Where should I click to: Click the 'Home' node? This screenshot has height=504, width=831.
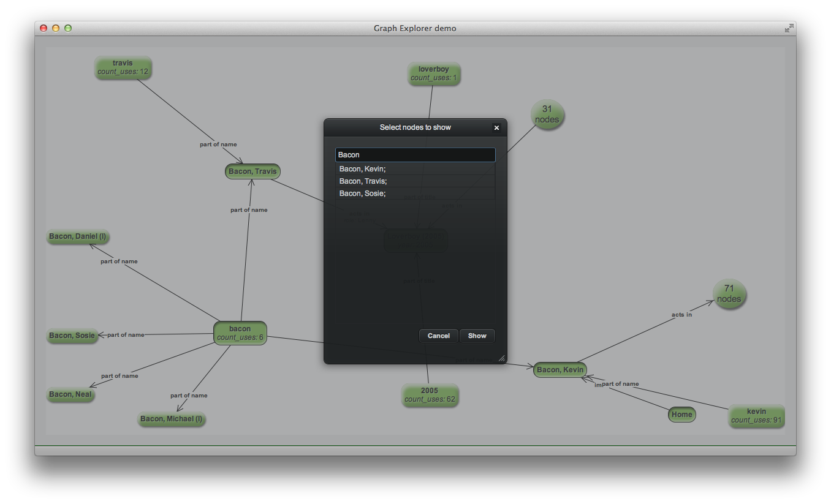(x=681, y=415)
